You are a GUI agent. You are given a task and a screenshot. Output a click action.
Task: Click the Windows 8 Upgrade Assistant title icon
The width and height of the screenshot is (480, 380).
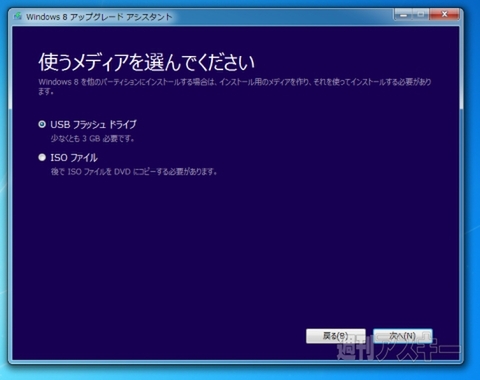point(18,16)
